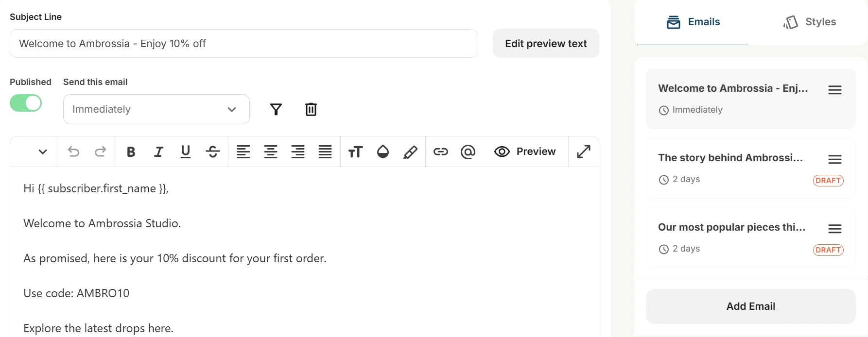Open menu for 'The story behind Ambrossi' email
Image resolution: width=868 pixels, height=337 pixels.
click(x=835, y=159)
